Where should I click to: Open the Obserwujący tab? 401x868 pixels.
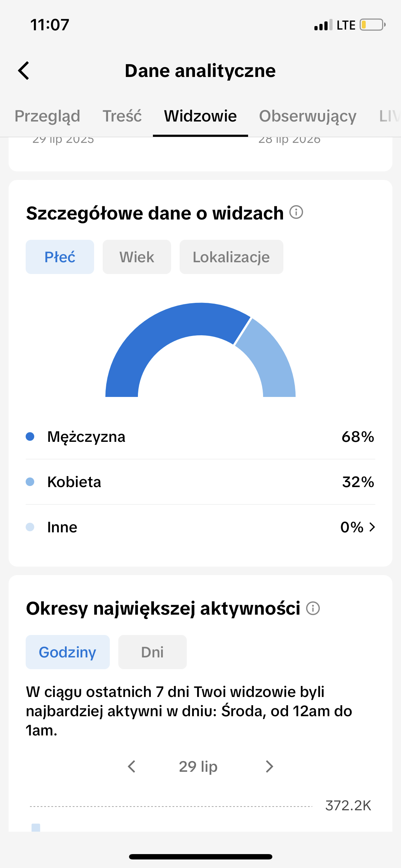point(308,116)
